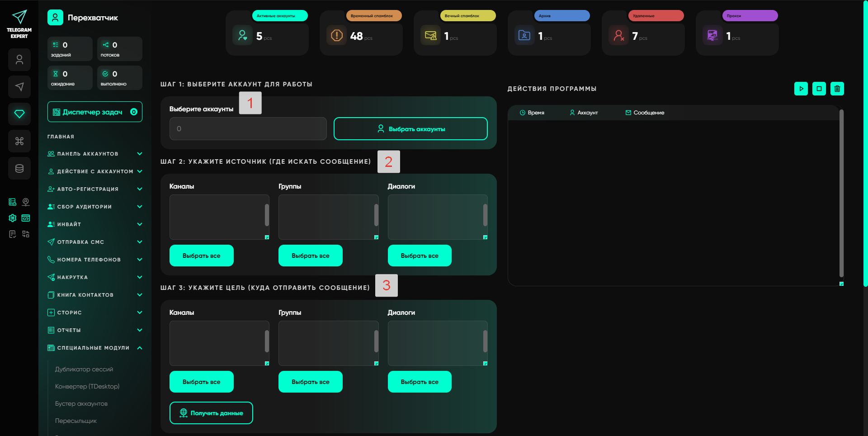
Task: Open the Конвертер (TDesktop) module
Action: click(x=87, y=386)
